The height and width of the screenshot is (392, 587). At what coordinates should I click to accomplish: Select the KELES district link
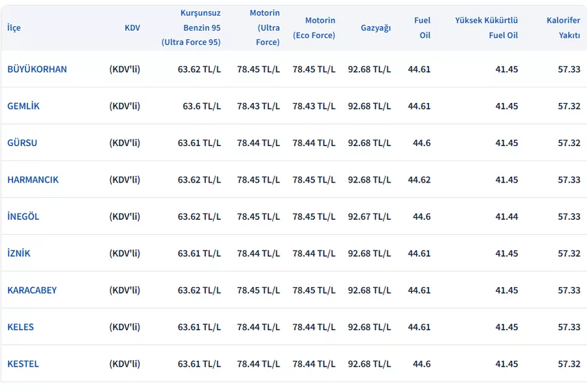(x=21, y=327)
